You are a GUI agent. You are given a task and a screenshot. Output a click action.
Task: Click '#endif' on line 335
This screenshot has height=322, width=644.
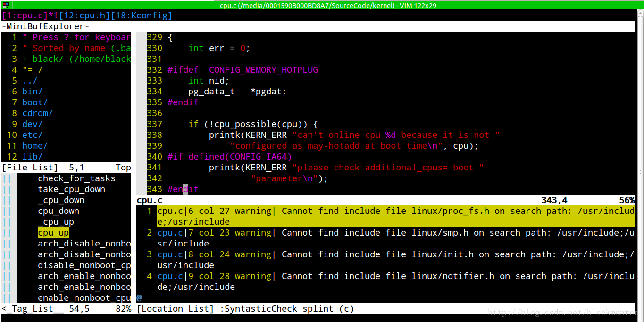tap(183, 102)
